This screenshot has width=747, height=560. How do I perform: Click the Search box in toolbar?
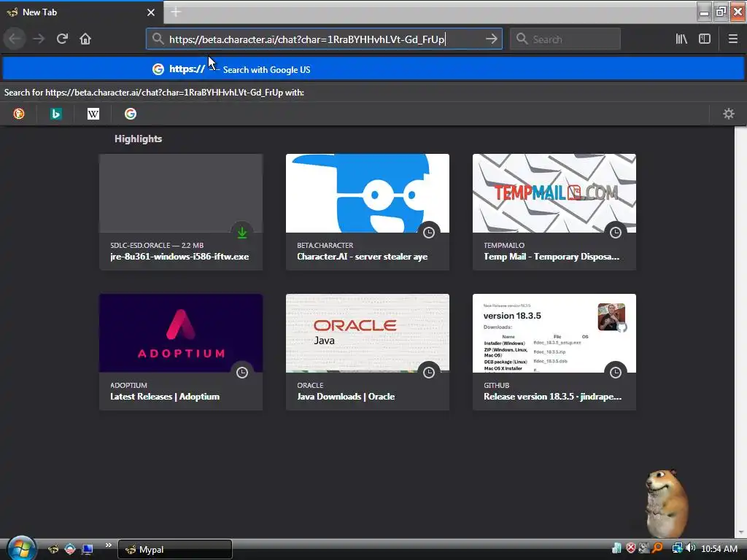(x=565, y=39)
